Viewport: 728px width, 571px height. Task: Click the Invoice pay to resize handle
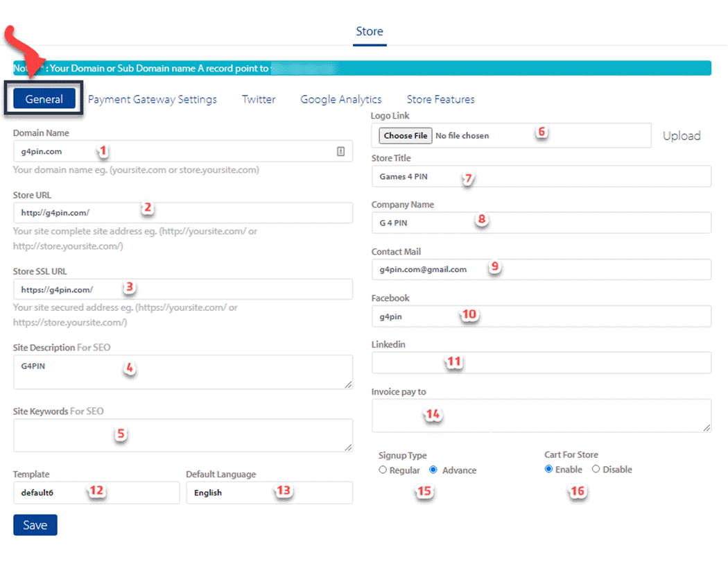tap(707, 427)
